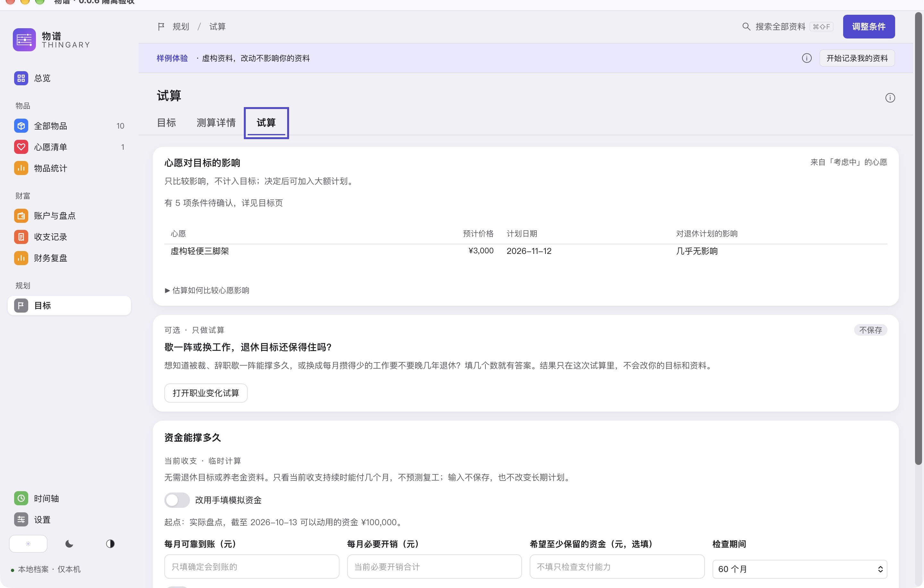Viewport: 924px width, 588px height.
Task: Choose the auto contrast theme icon
Action: click(x=110, y=543)
